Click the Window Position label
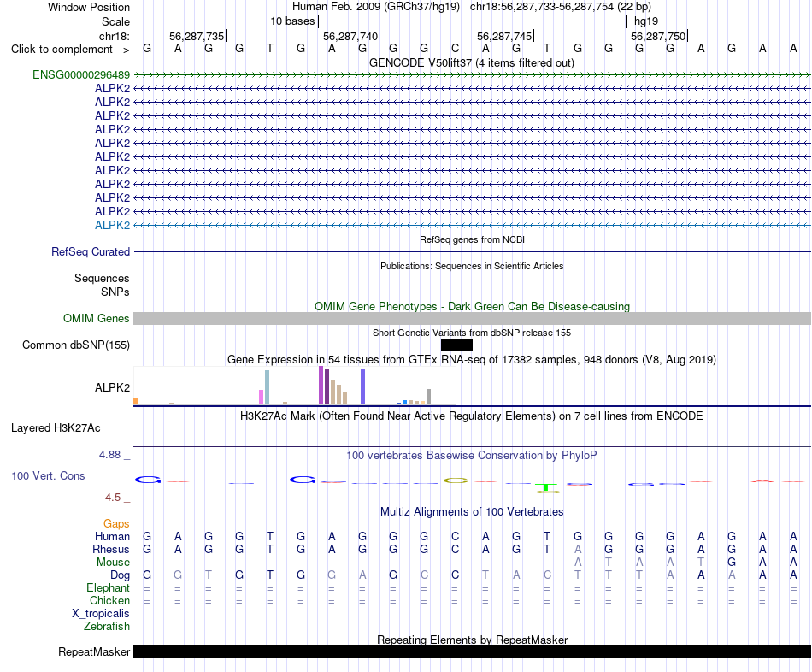 click(89, 7)
